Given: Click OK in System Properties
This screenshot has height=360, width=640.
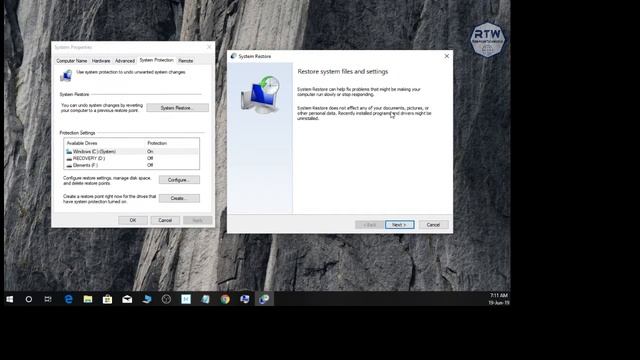Looking at the screenshot, I should 133,220.
